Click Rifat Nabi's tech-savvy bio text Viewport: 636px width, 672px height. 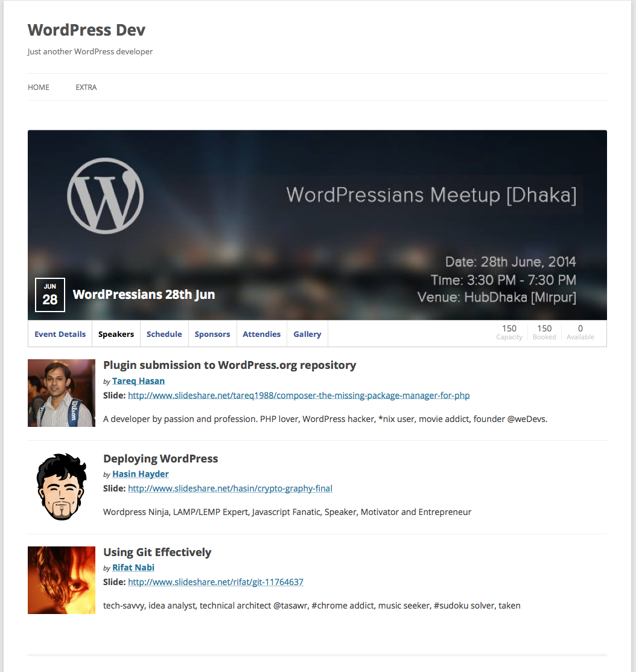click(312, 606)
